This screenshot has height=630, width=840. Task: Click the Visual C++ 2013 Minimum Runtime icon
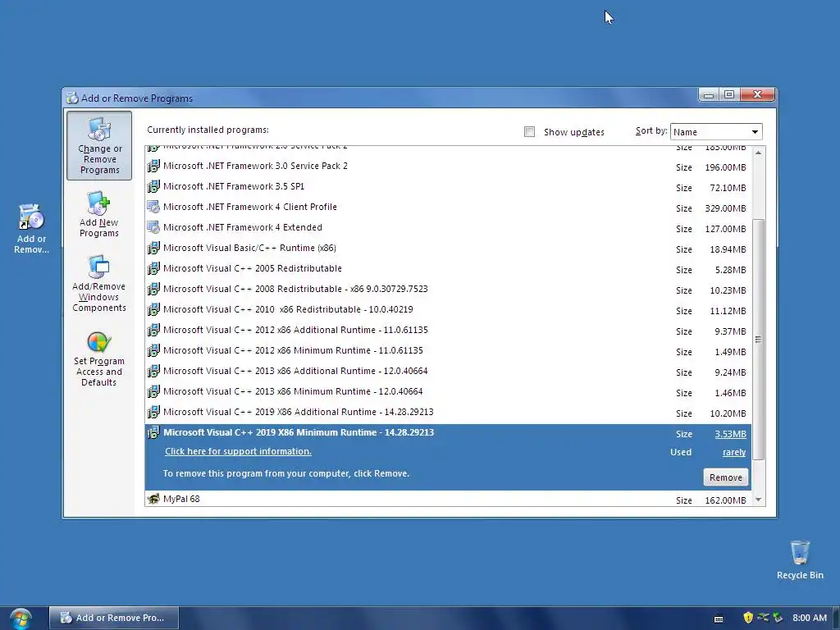(153, 391)
